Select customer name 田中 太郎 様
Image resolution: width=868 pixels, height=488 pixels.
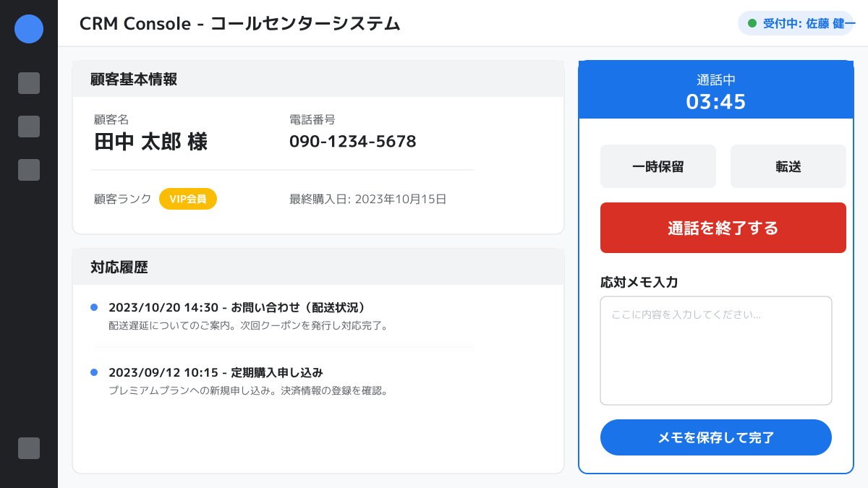(x=150, y=142)
